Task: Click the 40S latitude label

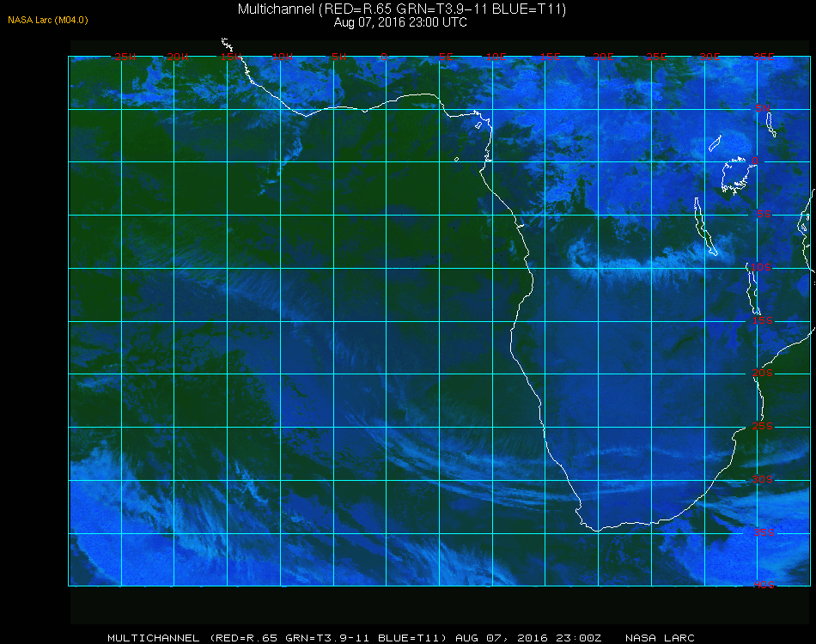Action: (x=764, y=585)
